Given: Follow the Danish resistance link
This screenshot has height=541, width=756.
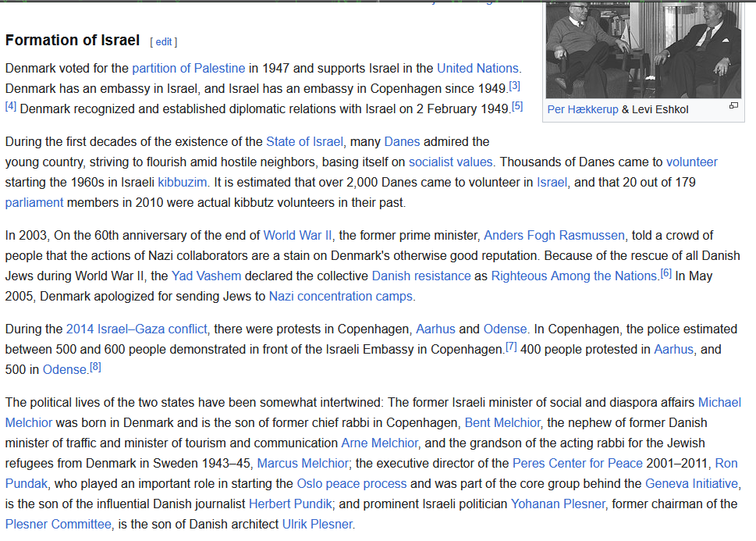Looking at the screenshot, I should (421, 276).
